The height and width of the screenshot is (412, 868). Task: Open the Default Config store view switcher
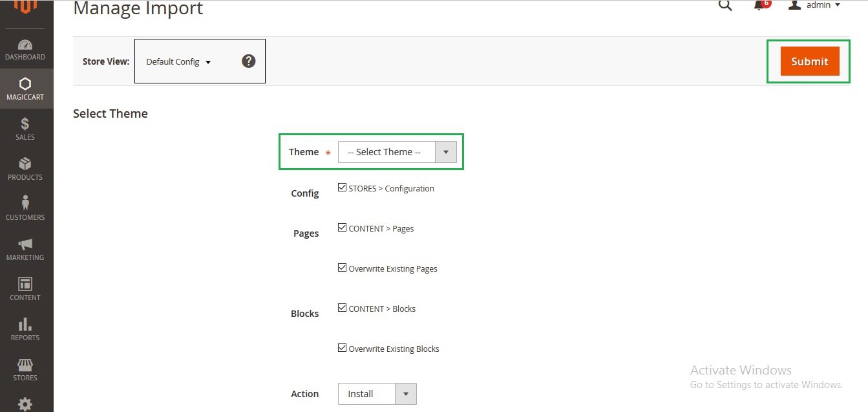pos(178,62)
